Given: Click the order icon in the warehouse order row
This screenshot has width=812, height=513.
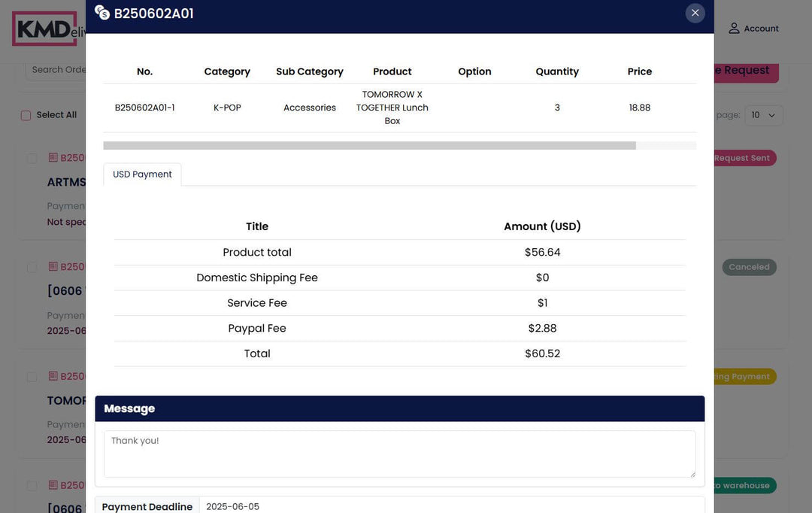Looking at the screenshot, I should tap(53, 485).
